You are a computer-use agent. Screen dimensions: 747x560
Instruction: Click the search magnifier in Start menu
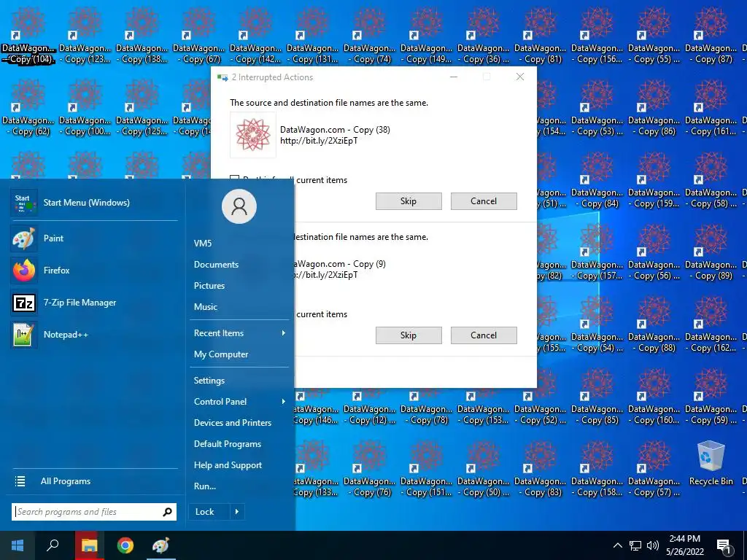tap(167, 512)
